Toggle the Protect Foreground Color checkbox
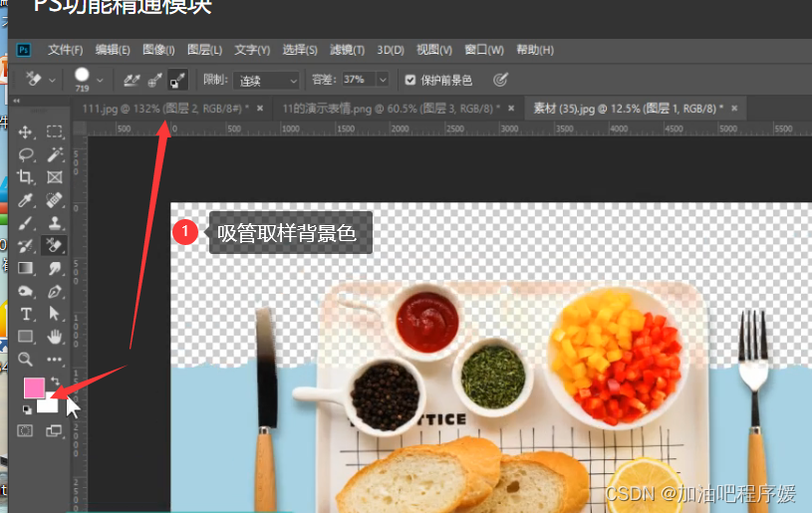812x513 pixels. [410, 80]
